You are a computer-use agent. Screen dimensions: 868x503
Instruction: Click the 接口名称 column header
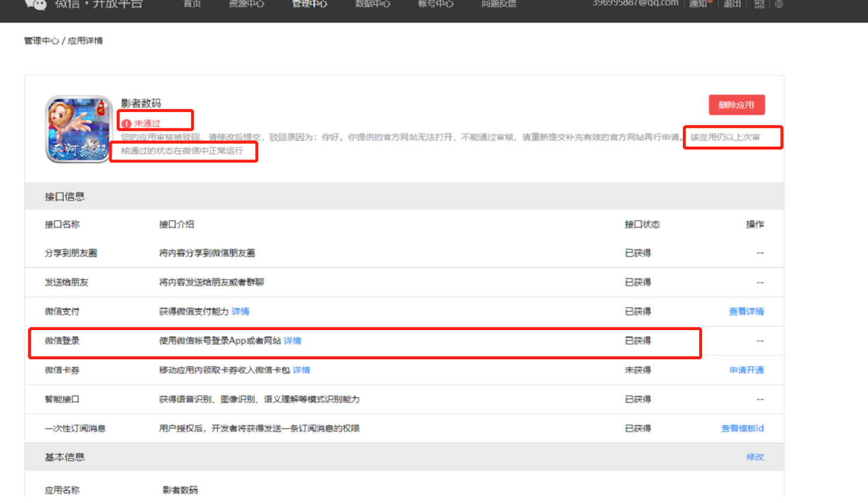(62, 224)
